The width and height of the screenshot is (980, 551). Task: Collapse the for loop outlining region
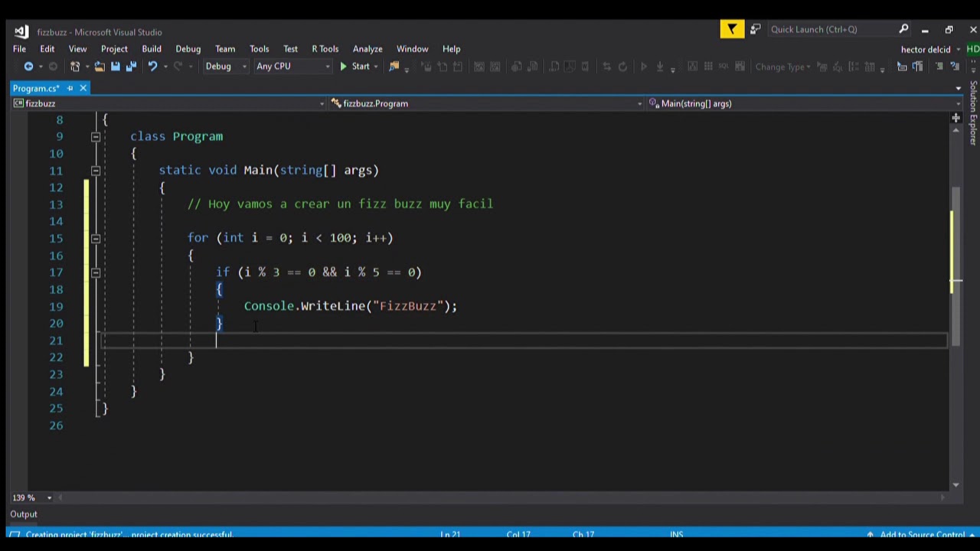click(96, 238)
